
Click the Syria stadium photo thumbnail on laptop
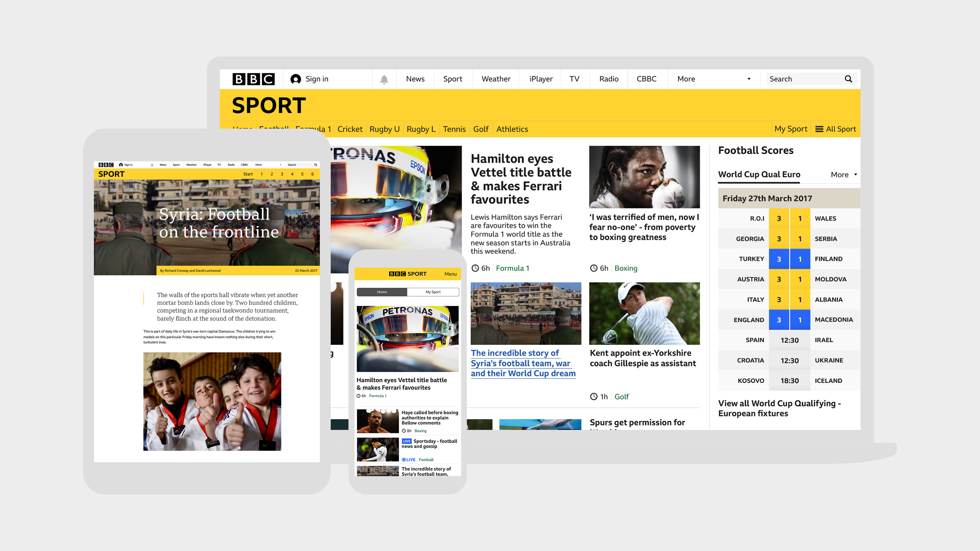point(526,313)
